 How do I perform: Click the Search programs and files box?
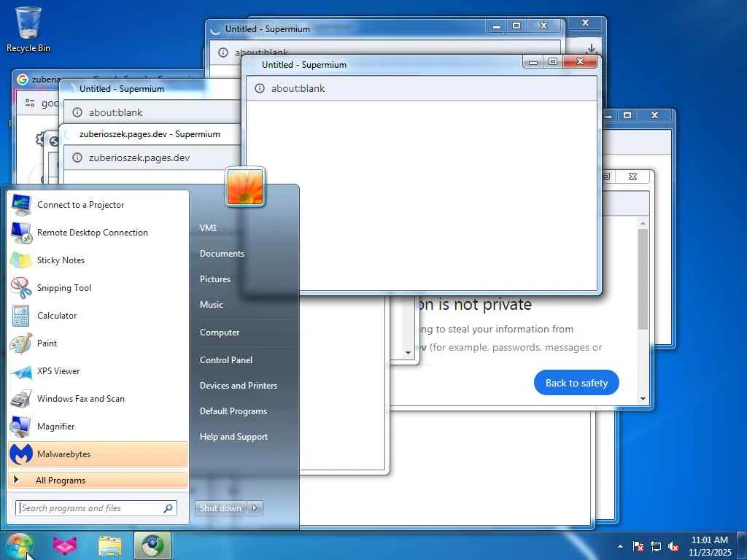[96, 508]
